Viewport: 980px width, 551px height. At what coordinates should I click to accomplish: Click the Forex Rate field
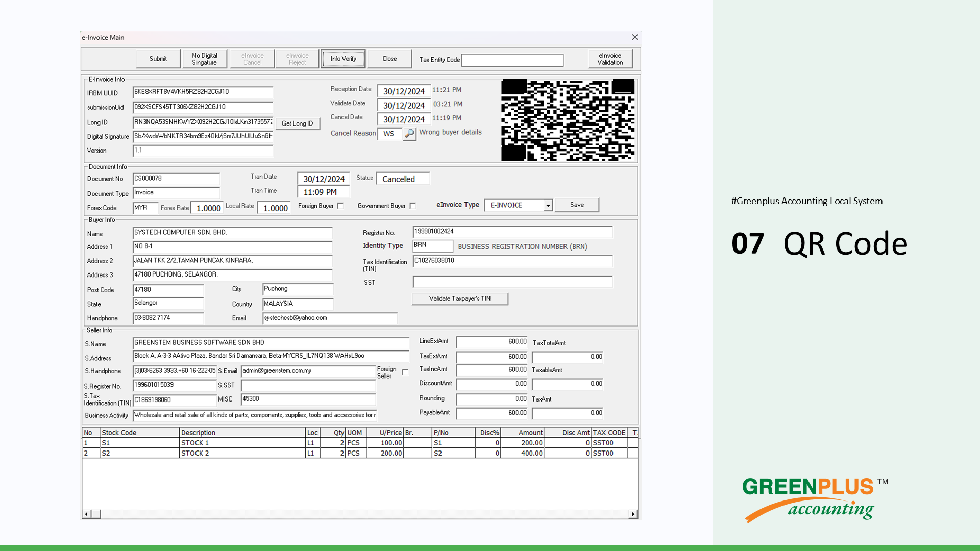[207, 208]
